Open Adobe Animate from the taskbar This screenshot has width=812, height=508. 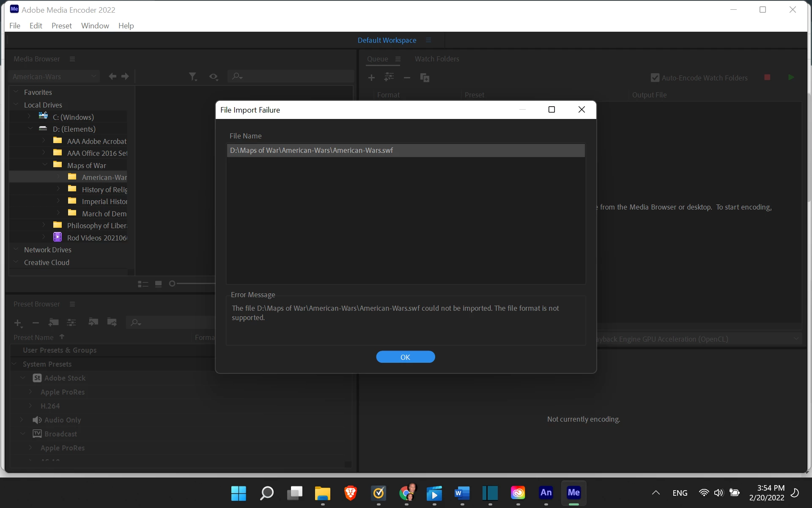coord(546,493)
